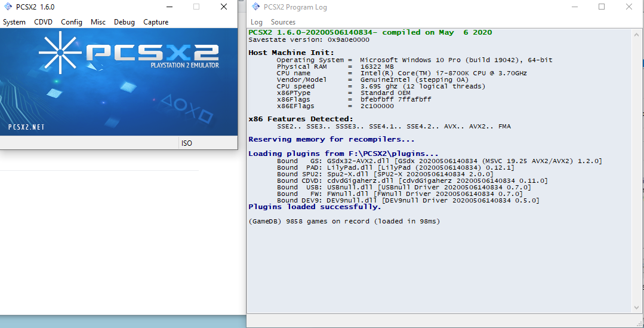
Task: Click PCSX2.NET text on the banner
Action: [26, 127]
